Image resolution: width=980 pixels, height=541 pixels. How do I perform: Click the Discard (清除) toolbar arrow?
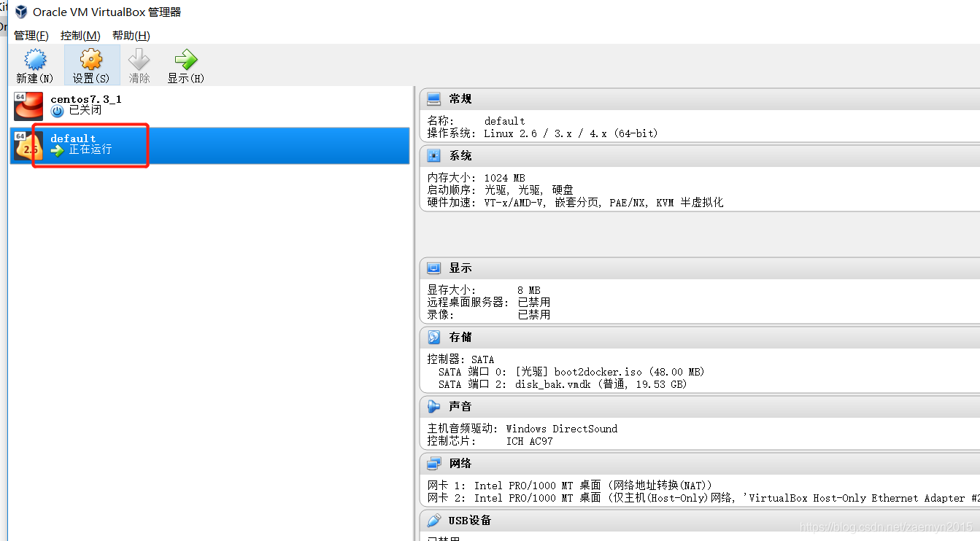coord(139,66)
